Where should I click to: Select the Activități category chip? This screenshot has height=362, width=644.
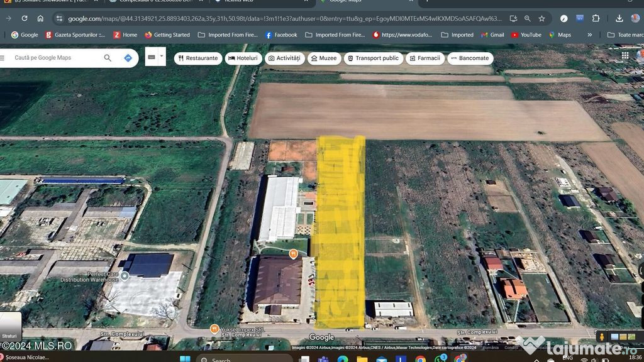pos(285,58)
